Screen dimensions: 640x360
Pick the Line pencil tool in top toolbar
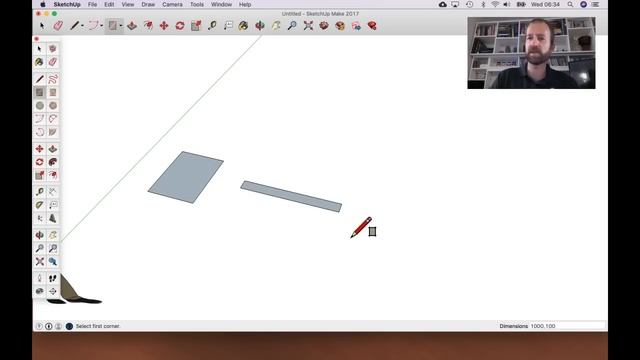(74, 26)
